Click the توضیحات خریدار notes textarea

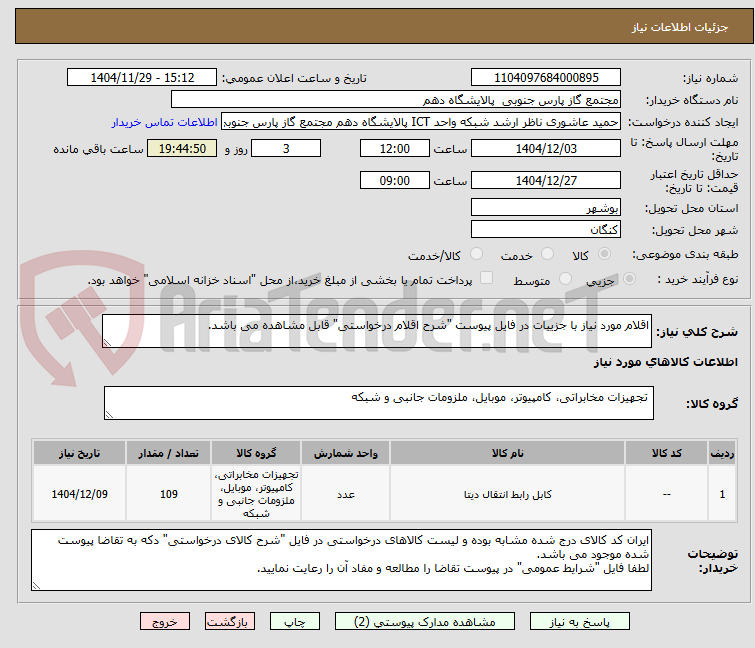[x=341, y=560]
